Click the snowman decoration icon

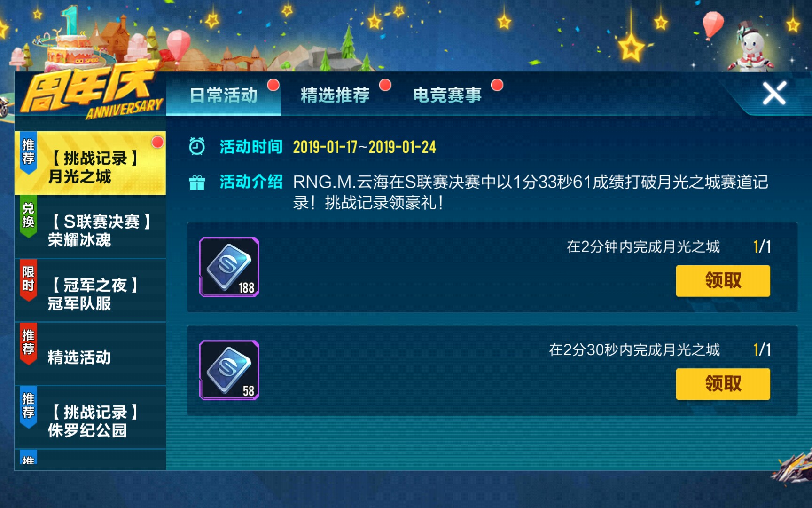[x=751, y=46]
